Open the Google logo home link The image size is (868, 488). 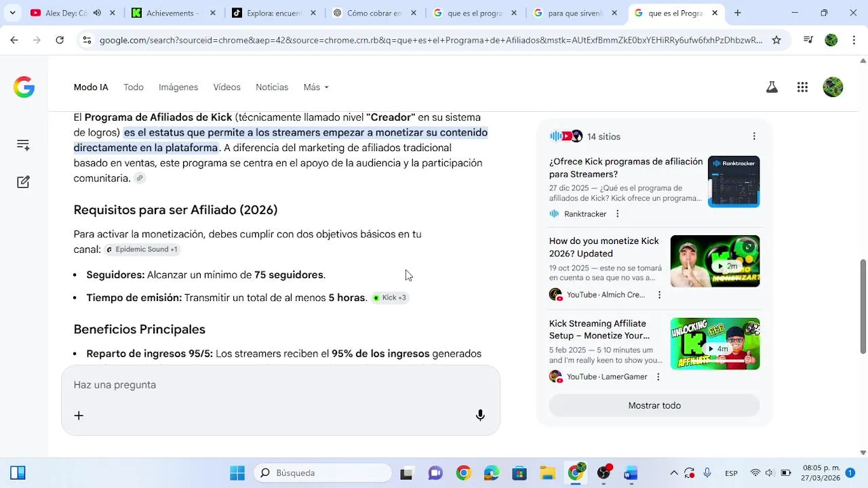pos(24,87)
